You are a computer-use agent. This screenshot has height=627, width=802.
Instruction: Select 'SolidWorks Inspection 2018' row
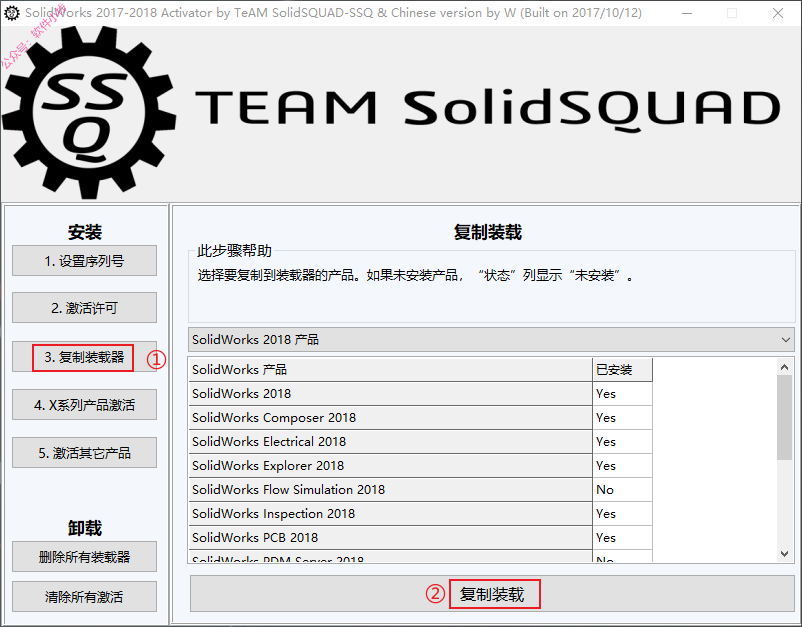tap(420, 514)
